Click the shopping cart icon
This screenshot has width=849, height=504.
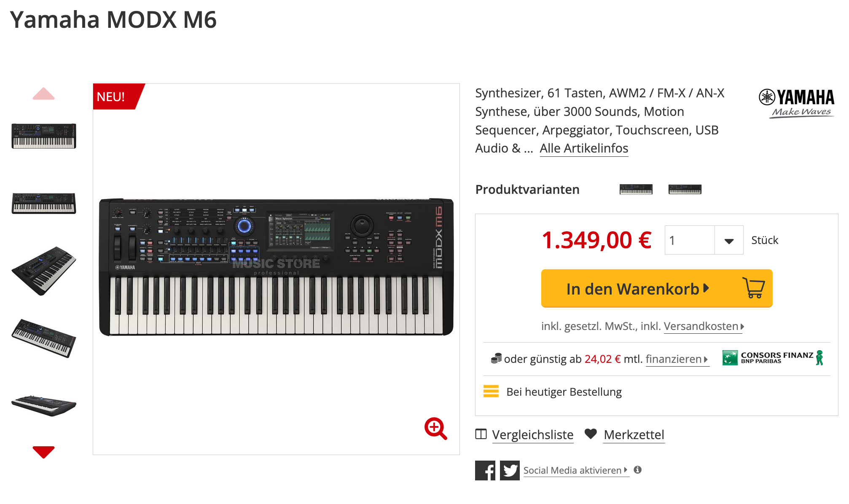click(753, 288)
